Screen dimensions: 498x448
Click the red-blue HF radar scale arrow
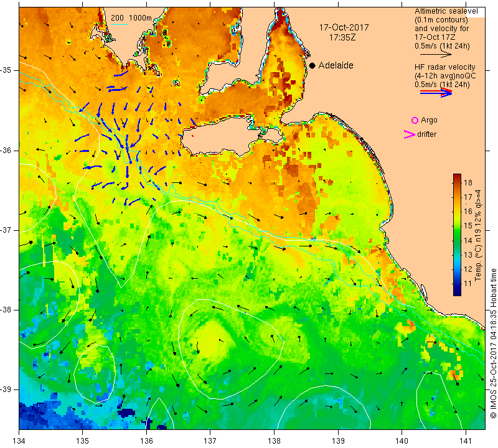436,93
